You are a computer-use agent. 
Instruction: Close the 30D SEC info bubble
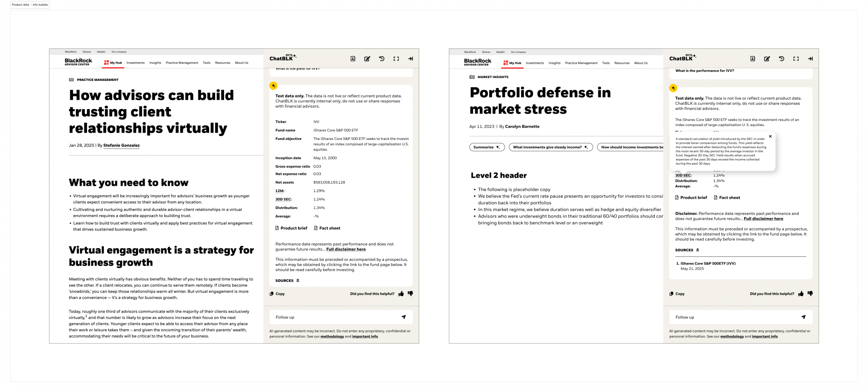770,136
